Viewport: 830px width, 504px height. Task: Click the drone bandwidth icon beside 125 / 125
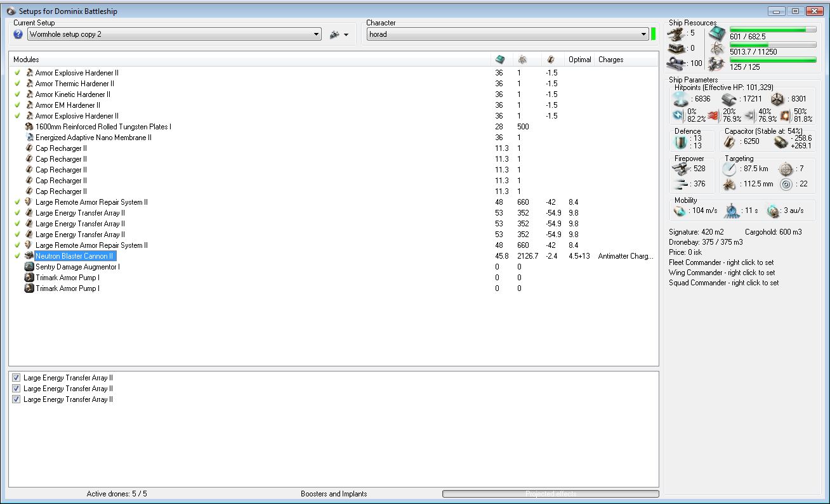(x=717, y=63)
